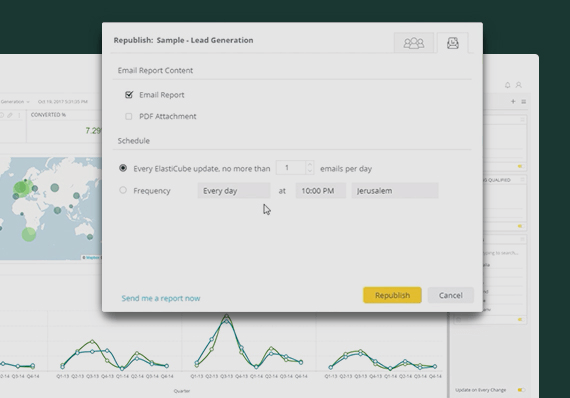
Task: Click the Quarter axis label below charts
Action: tap(182, 391)
